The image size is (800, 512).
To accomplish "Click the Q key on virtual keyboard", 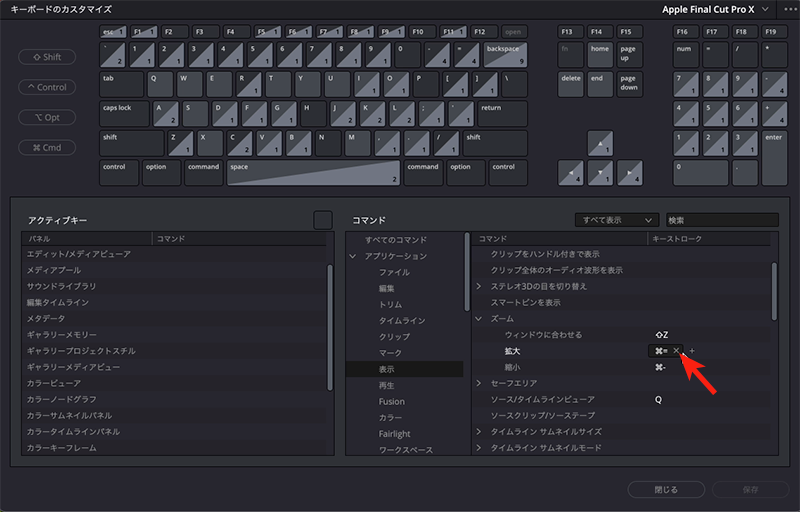I will (160, 84).
